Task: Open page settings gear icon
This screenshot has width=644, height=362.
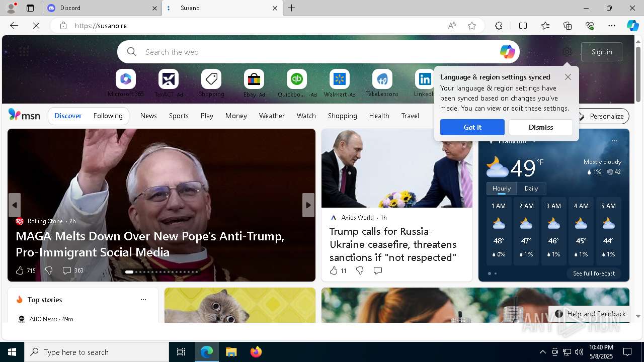Action: coord(567,52)
